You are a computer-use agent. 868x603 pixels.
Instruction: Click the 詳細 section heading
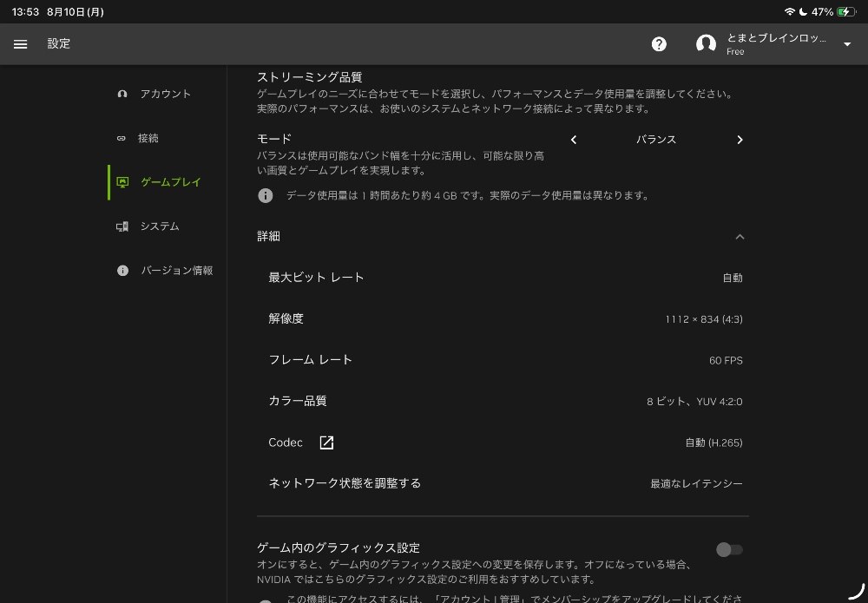[268, 236]
